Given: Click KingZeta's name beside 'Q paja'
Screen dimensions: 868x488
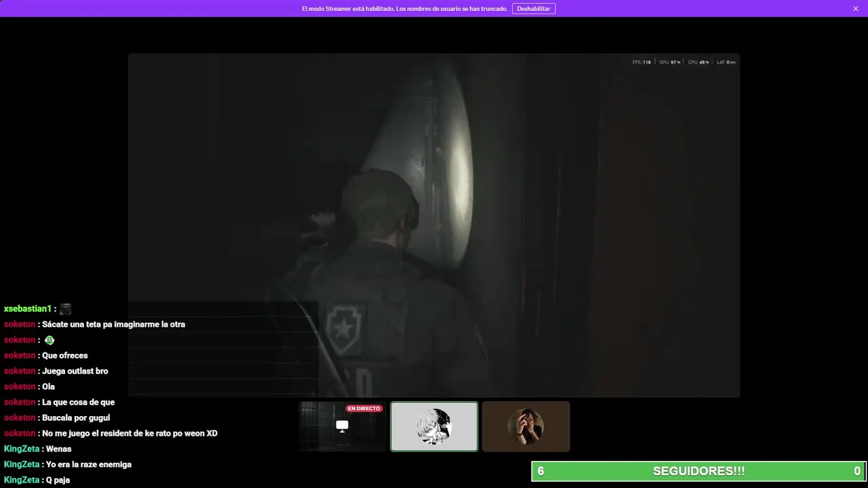Looking at the screenshot, I should coord(22,481).
